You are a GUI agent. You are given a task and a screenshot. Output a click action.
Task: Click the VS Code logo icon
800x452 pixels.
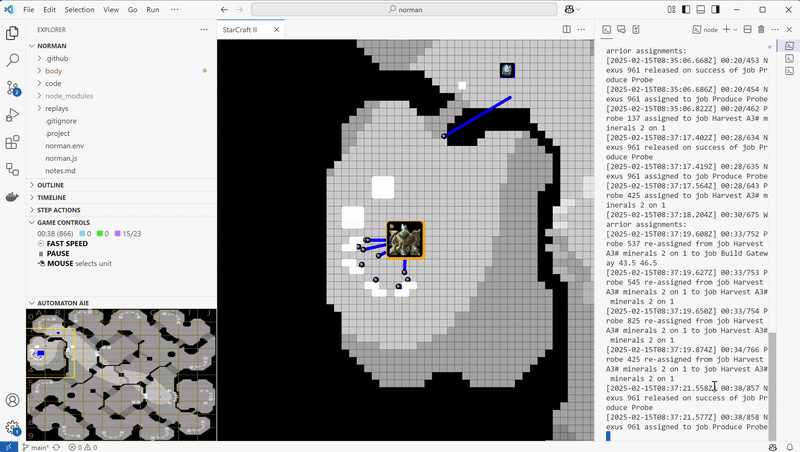point(9,9)
